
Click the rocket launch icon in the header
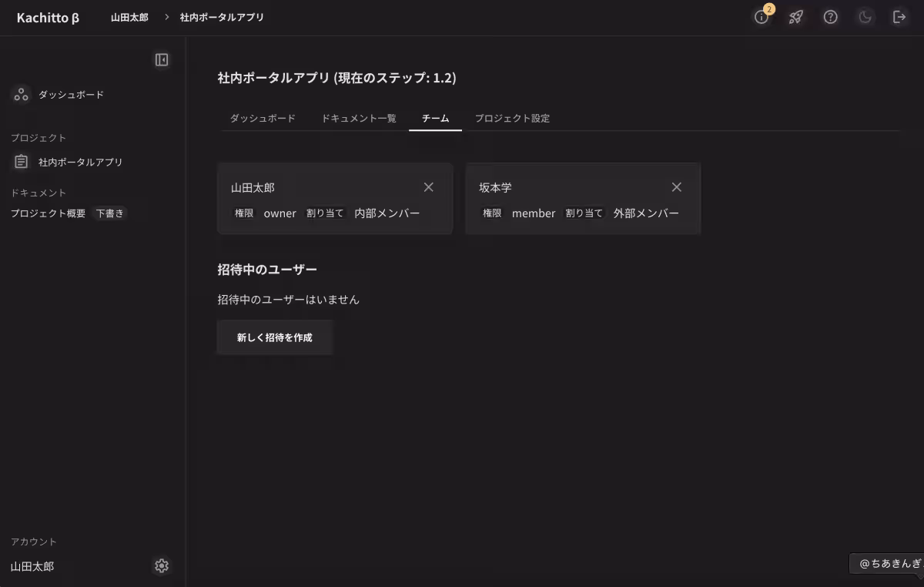[796, 17]
